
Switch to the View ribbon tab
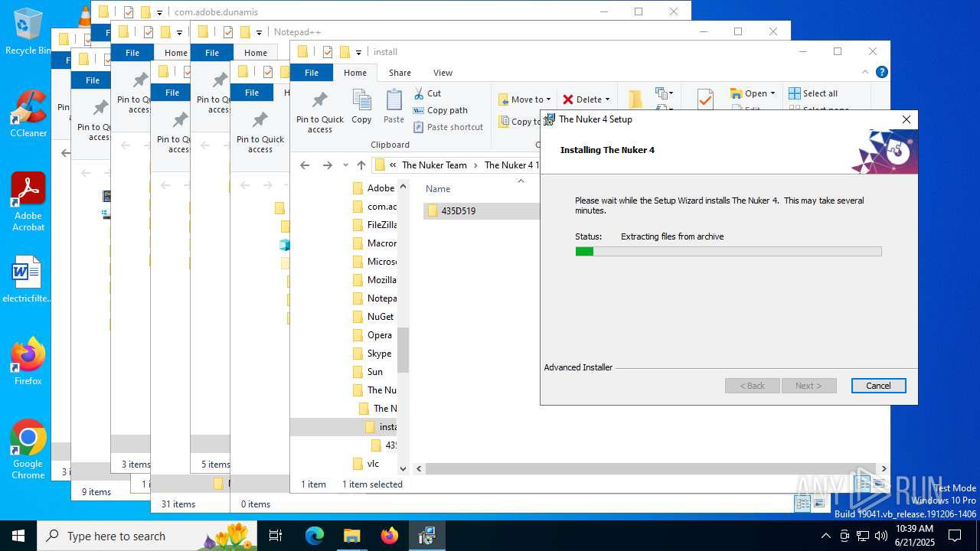click(443, 73)
